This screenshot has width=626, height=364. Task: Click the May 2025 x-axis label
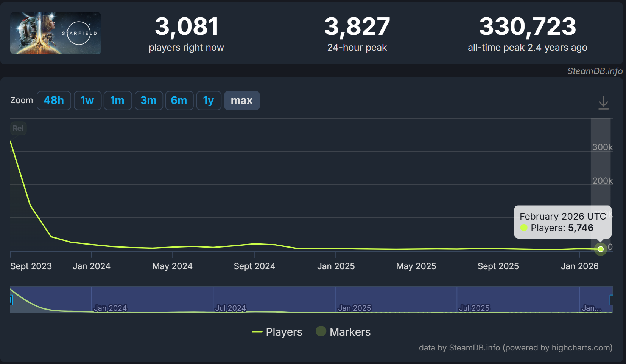click(416, 266)
